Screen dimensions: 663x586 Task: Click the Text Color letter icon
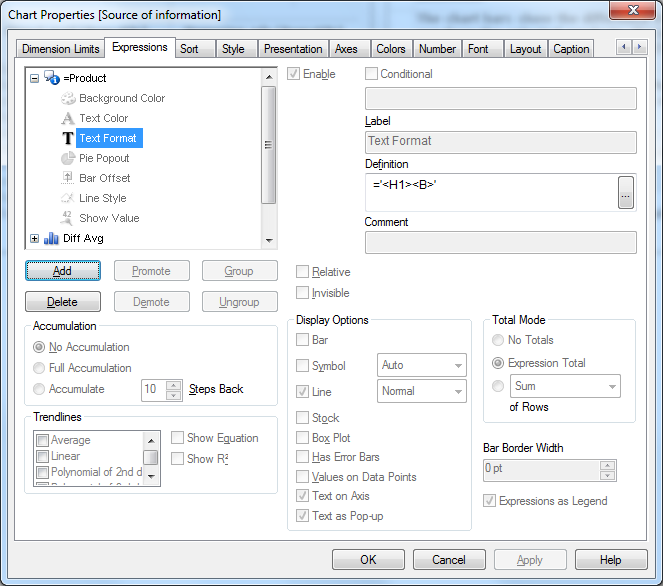tap(68, 118)
